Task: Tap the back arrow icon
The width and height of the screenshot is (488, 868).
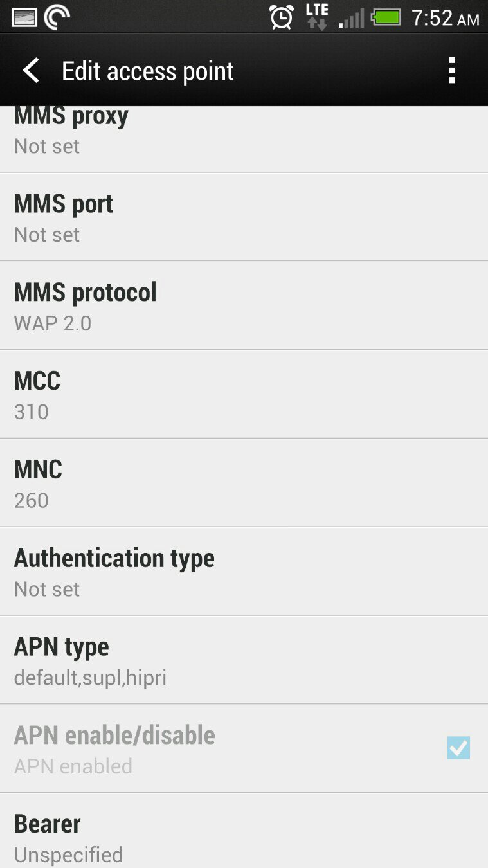Action: click(x=31, y=70)
